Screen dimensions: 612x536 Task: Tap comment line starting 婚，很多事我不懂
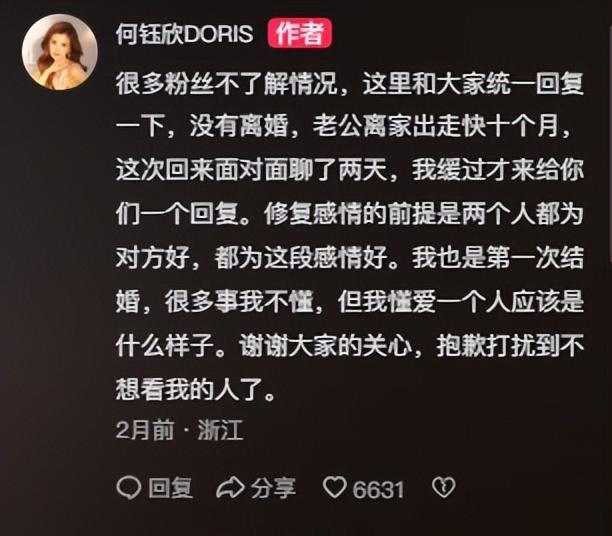tap(350, 301)
